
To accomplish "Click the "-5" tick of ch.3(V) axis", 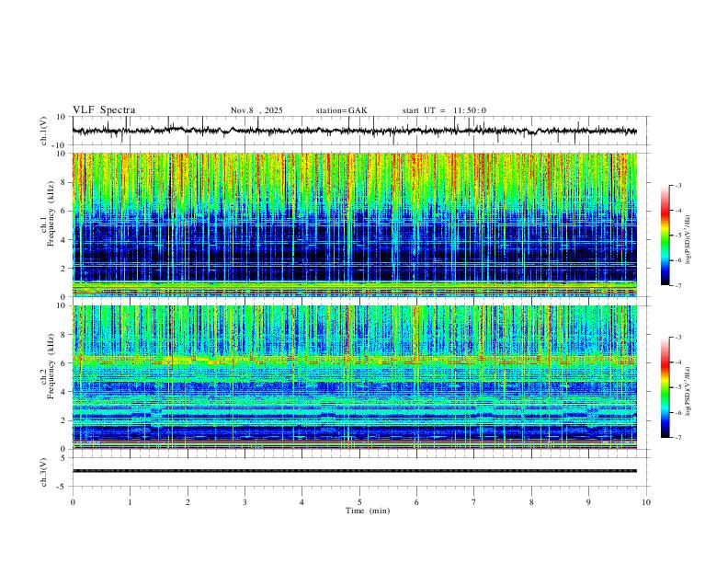I will [63, 487].
